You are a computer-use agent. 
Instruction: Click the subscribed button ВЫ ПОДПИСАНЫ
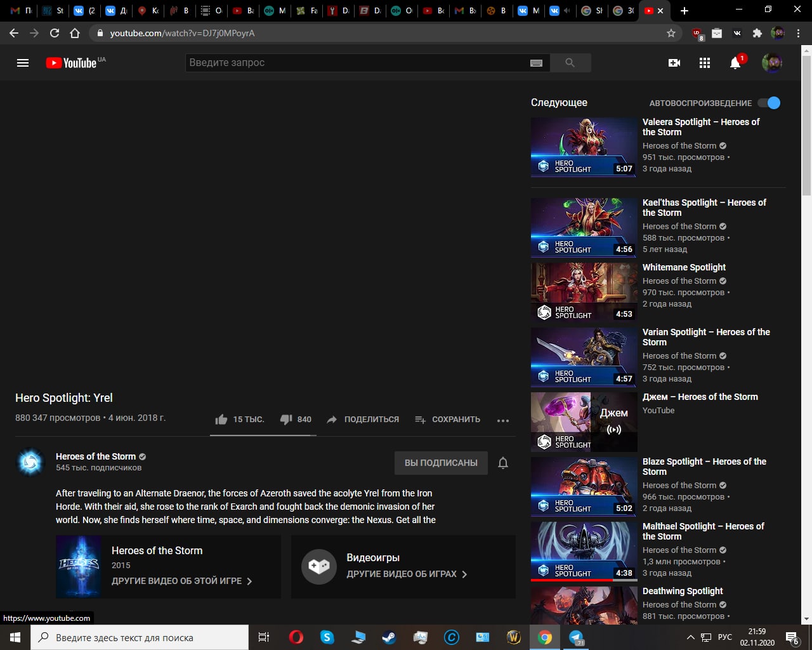(x=441, y=463)
